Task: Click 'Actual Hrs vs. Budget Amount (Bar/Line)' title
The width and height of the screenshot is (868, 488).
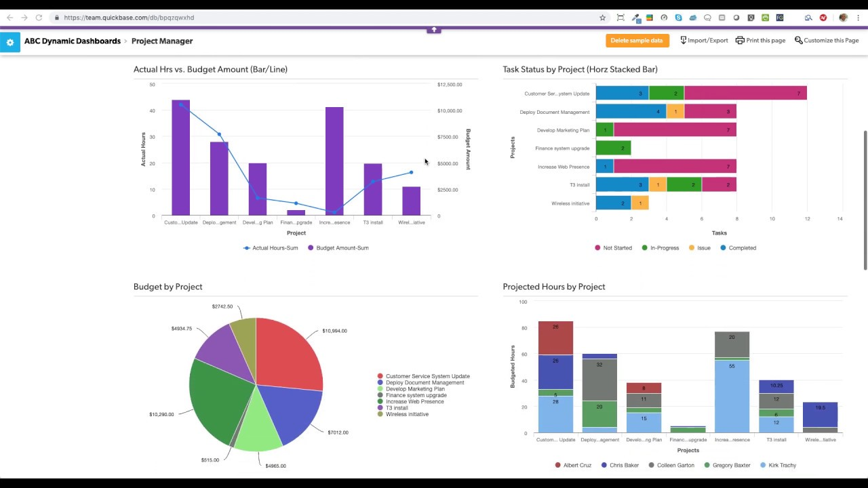Action: [210, 69]
